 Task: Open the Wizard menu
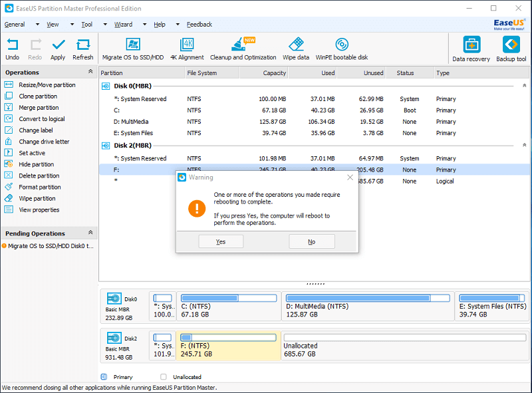[123, 25]
